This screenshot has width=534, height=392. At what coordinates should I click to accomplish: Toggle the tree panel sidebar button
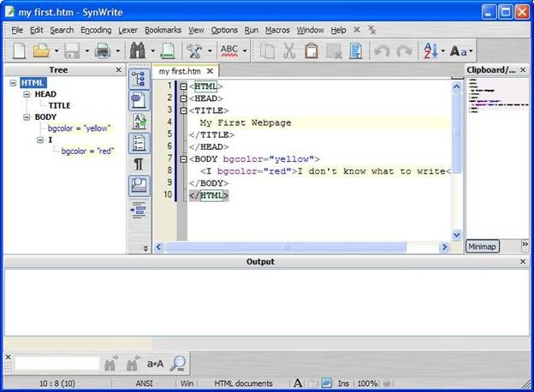[x=138, y=80]
